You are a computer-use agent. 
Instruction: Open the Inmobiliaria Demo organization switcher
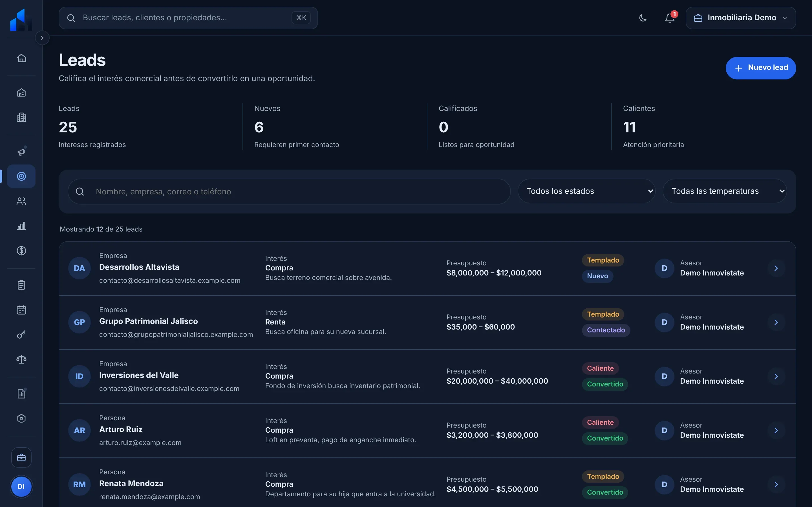point(741,18)
